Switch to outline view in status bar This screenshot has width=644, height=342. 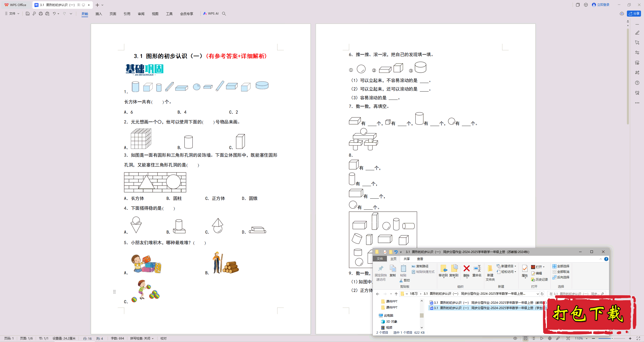pyautogui.click(x=534, y=338)
